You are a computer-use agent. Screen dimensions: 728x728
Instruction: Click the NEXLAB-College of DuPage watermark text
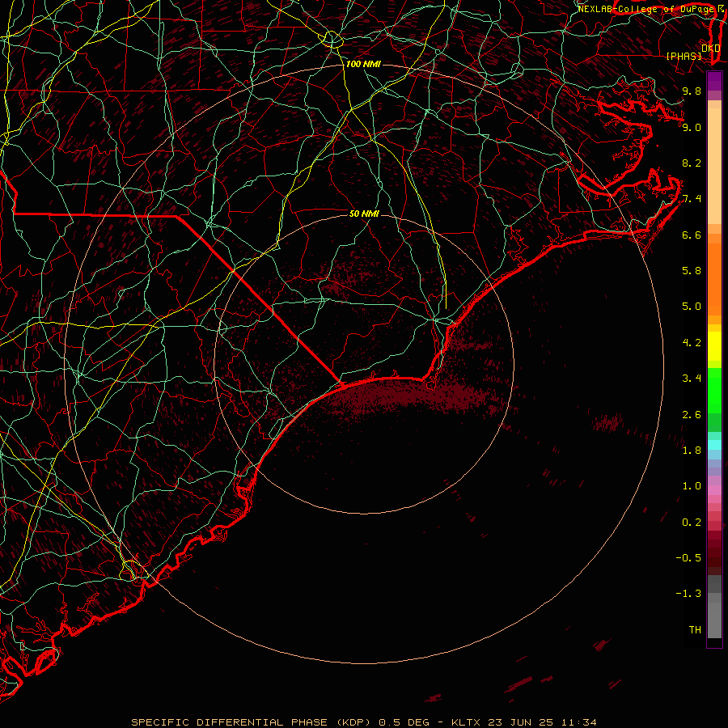click(x=645, y=9)
